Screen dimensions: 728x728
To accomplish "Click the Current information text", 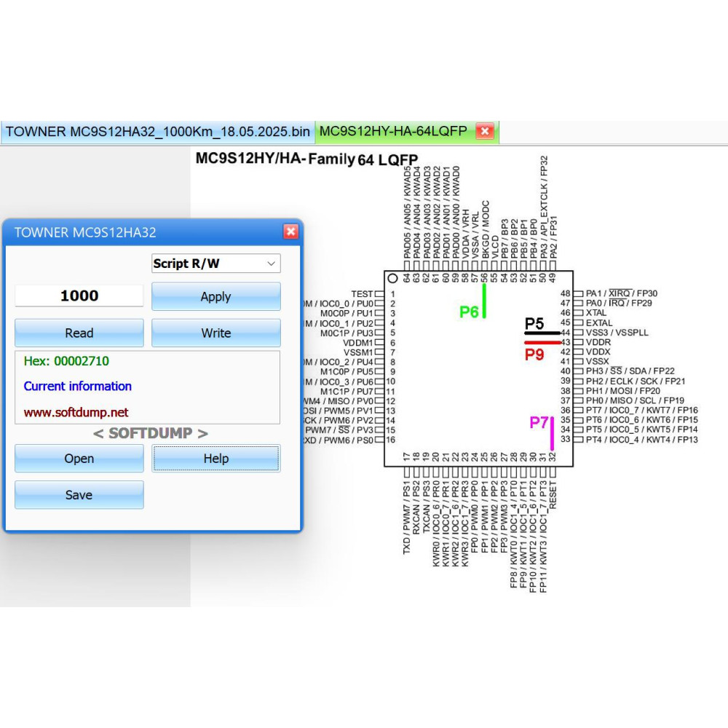I will pos(78,387).
